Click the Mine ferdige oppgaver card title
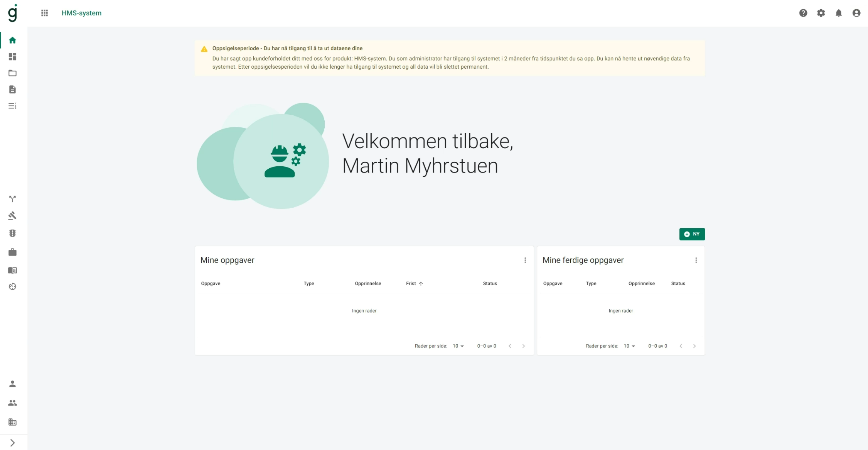Screen dimensions: 868x450 pyautogui.click(x=583, y=260)
